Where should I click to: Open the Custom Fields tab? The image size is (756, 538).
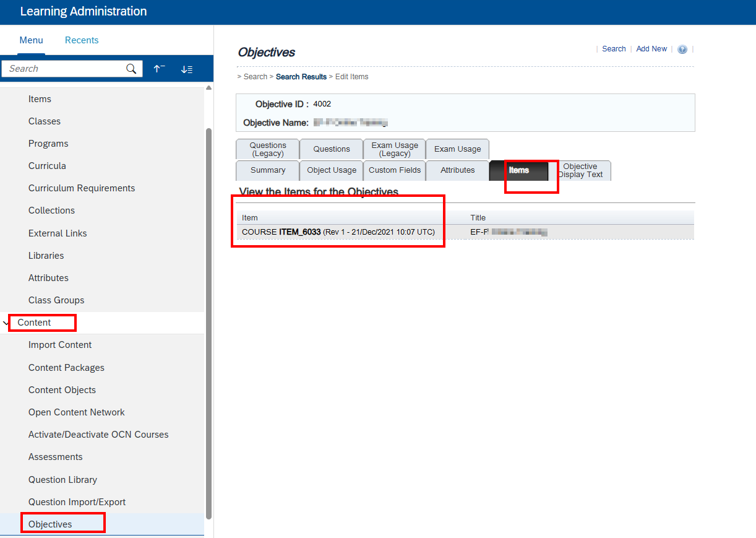(395, 170)
